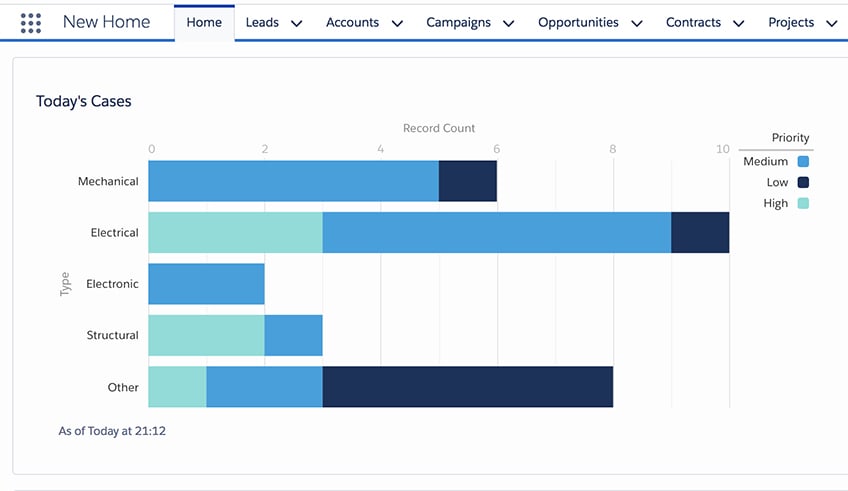848x491 pixels.
Task: Click the Today's Cases chart title
Action: [x=84, y=101]
